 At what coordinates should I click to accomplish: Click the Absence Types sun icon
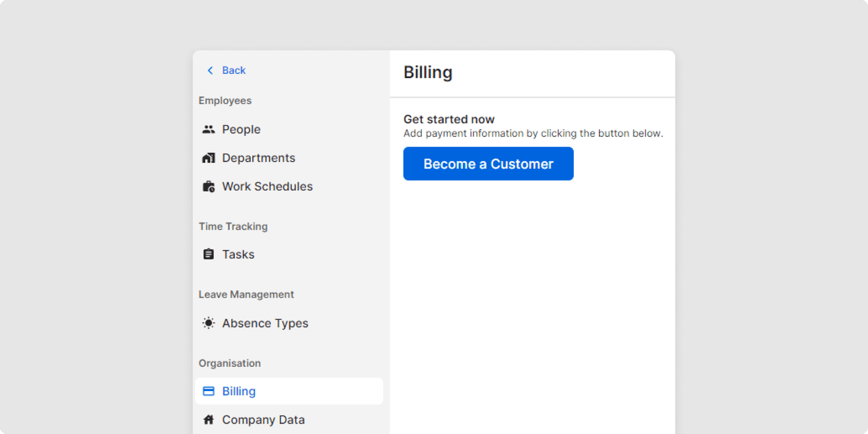click(x=208, y=323)
